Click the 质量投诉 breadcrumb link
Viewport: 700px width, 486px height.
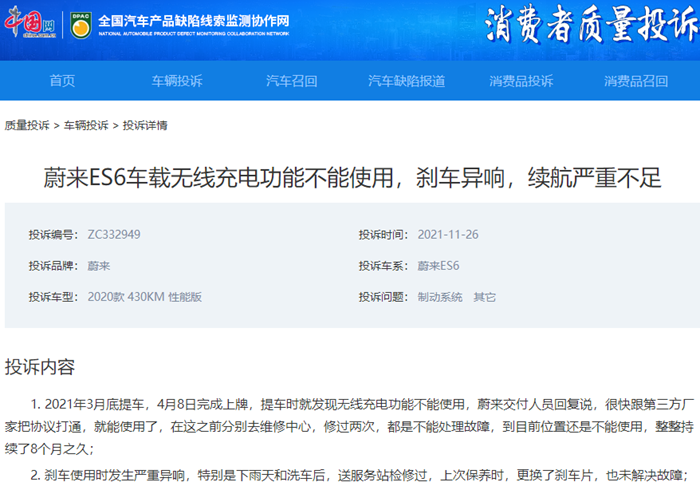coord(27,126)
